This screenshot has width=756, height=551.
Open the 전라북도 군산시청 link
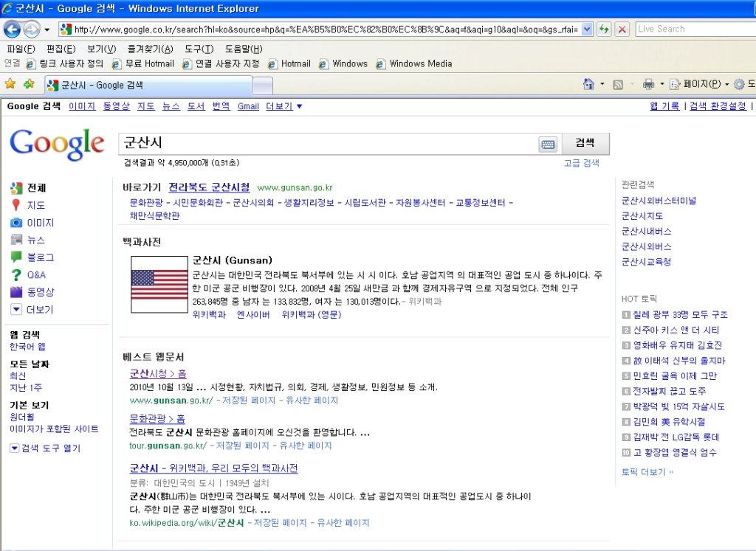(209, 187)
